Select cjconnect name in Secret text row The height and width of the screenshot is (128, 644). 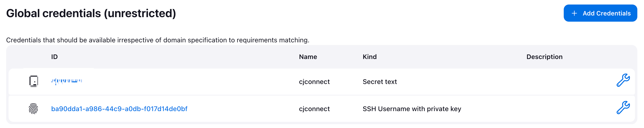pos(314,82)
